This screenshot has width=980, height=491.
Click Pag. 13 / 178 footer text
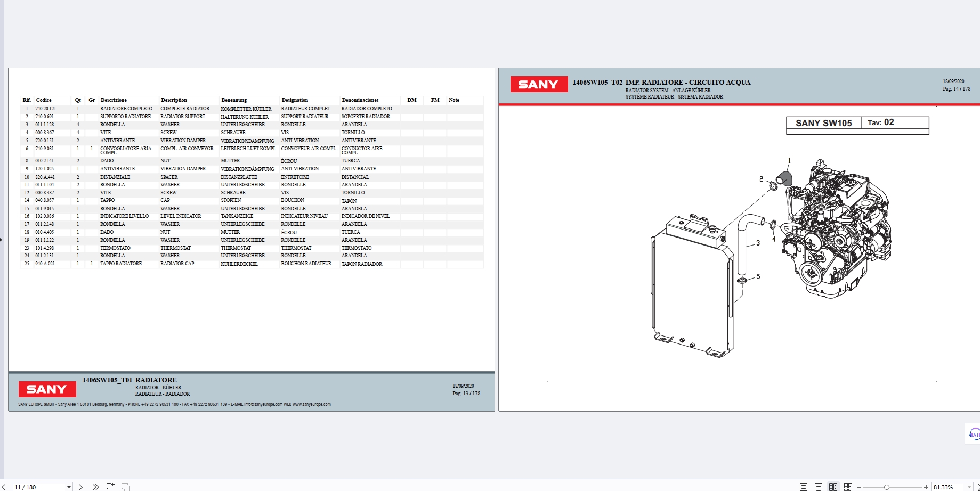click(x=466, y=394)
